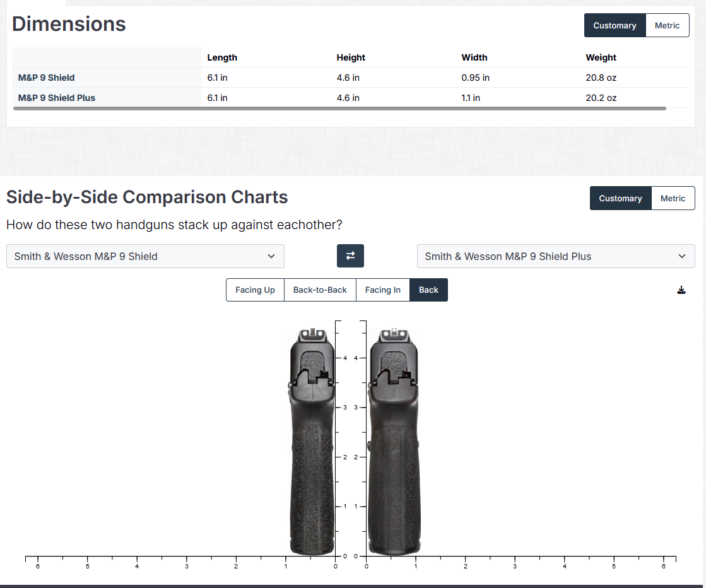This screenshot has height=588, width=706.
Task: Open the M&P 9 Shield handgun dropdown
Action: pos(145,256)
